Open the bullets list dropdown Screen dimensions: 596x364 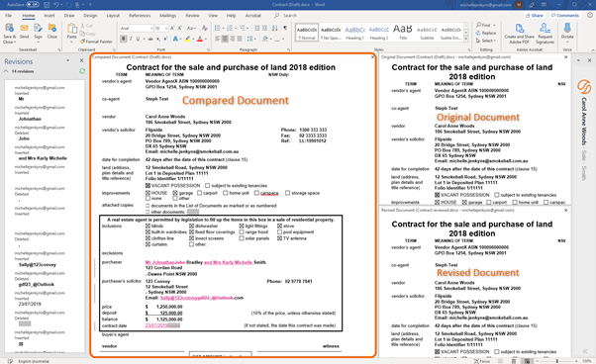(x=223, y=28)
